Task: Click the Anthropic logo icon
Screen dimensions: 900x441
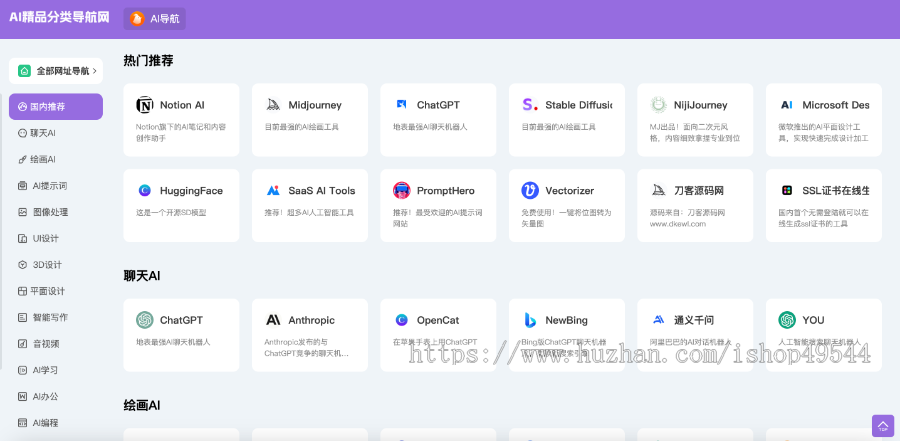Action: point(273,320)
